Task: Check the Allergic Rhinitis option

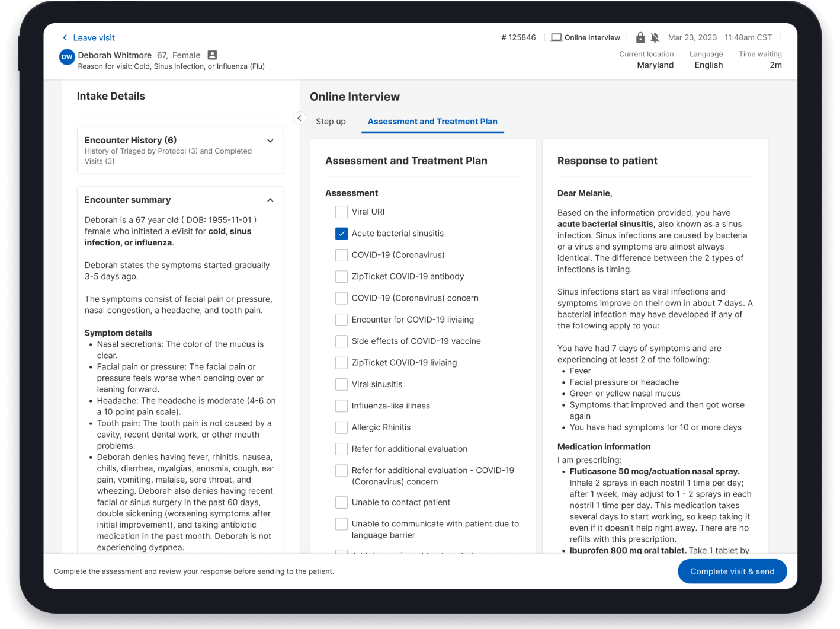Action: point(341,427)
